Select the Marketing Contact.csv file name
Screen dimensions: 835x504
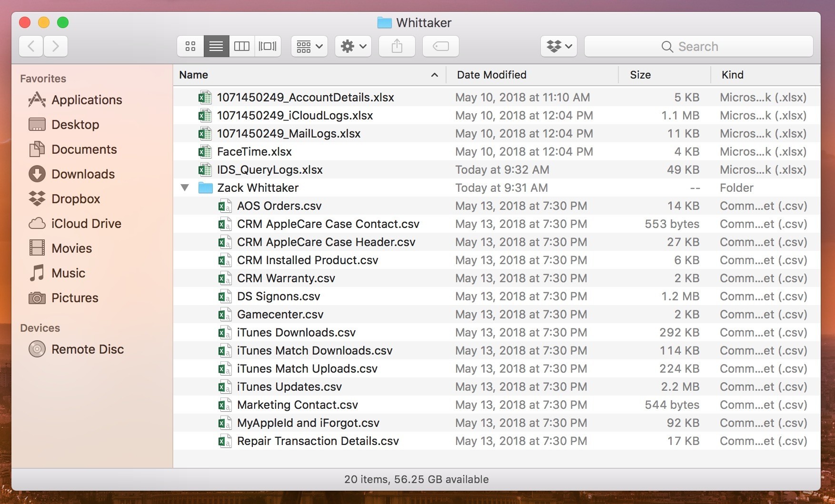point(298,405)
